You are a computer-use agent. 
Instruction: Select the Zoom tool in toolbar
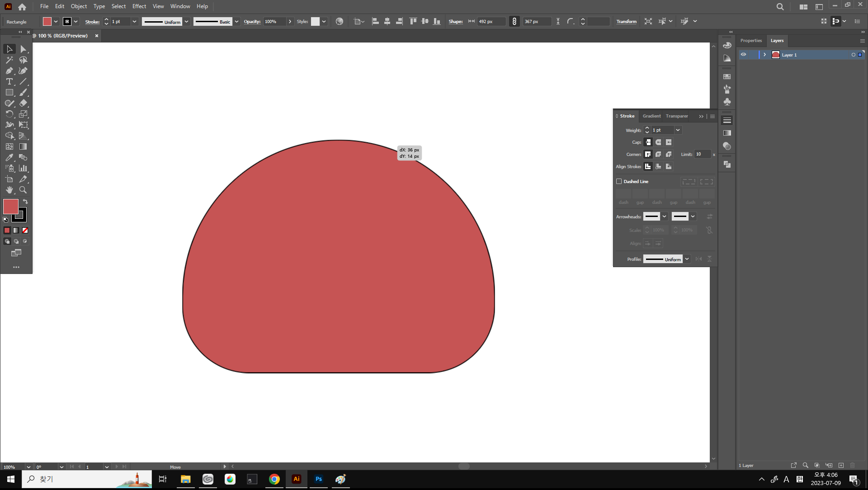(23, 190)
